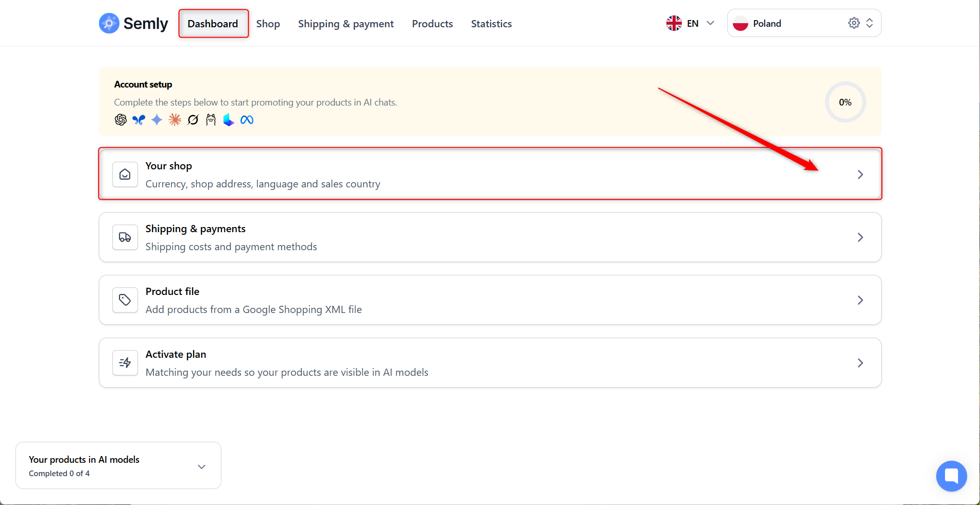The width and height of the screenshot is (980, 505).
Task: Click 'Shipping costs and payment methods' text
Action: pyautogui.click(x=231, y=247)
